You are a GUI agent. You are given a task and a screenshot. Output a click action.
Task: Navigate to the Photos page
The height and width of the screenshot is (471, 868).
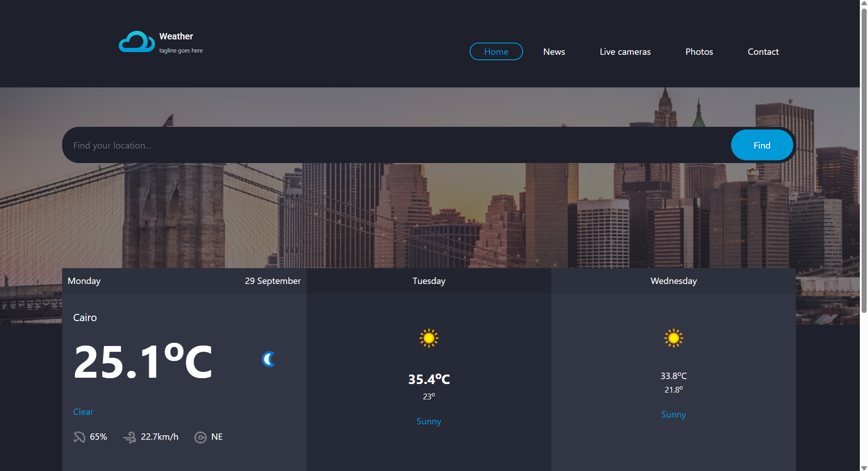[x=699, y=52]
